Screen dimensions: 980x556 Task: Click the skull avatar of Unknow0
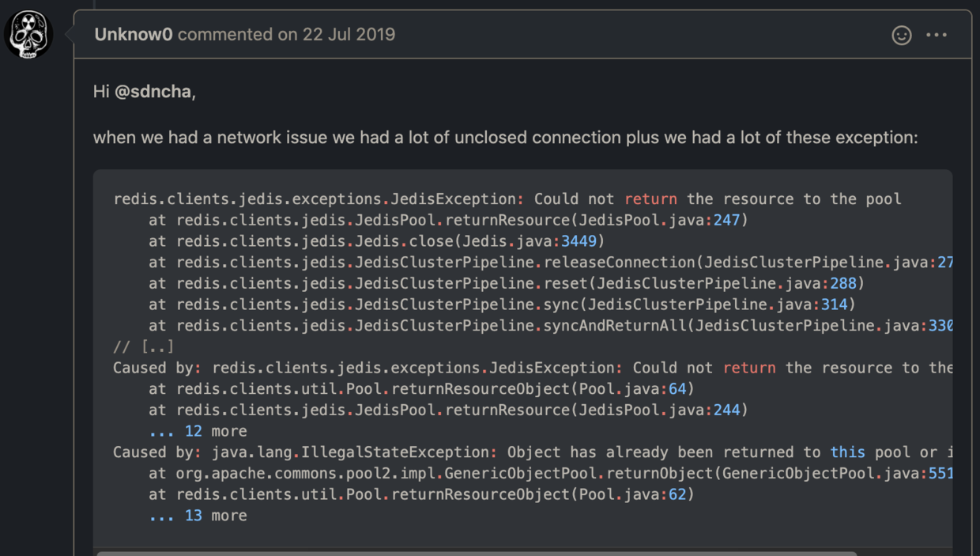point(28,35)
